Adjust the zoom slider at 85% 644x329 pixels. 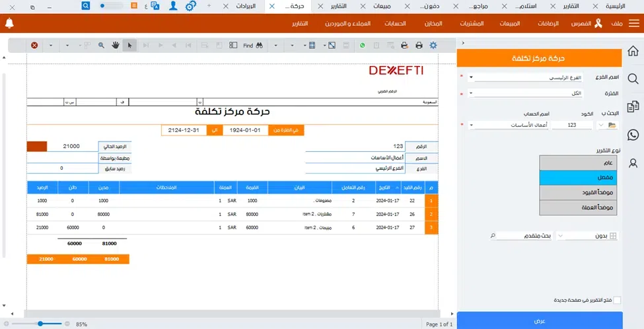(x=41, y=324)
